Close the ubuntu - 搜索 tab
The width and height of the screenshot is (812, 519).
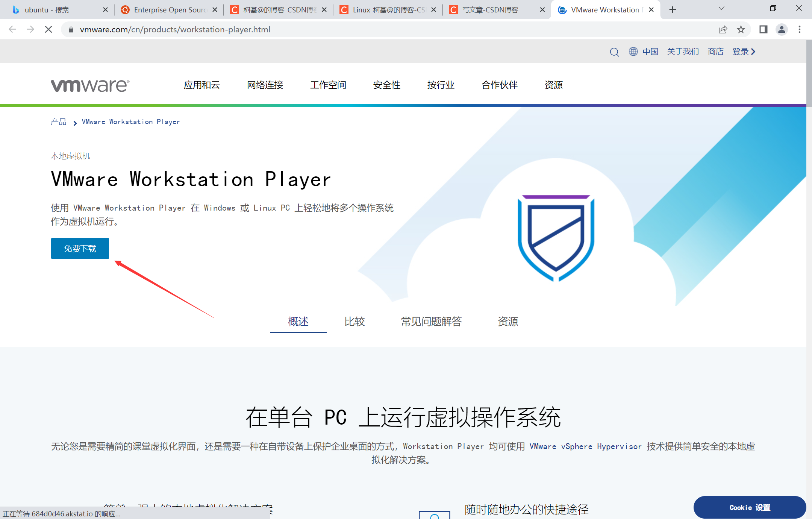point(105,10)
